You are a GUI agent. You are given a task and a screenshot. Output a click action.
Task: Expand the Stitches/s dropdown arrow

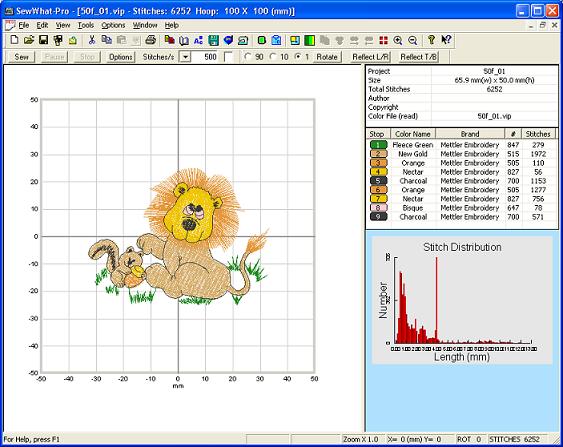(185, 57)
